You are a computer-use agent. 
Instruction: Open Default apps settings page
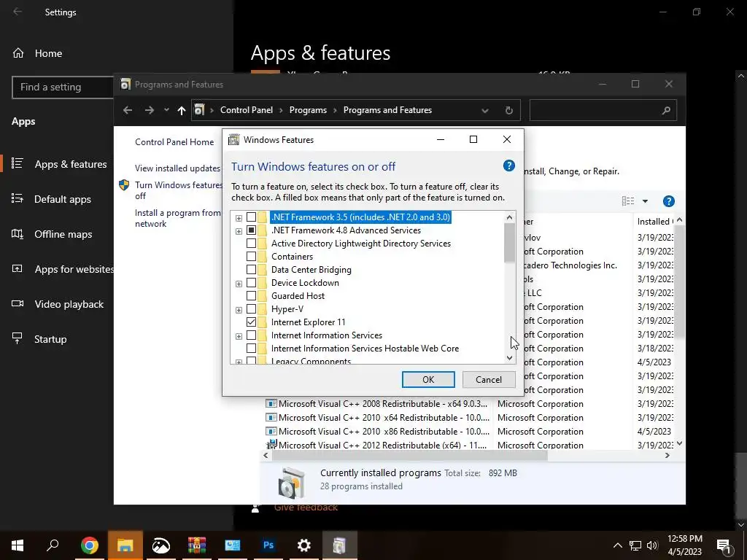point(51,199)
